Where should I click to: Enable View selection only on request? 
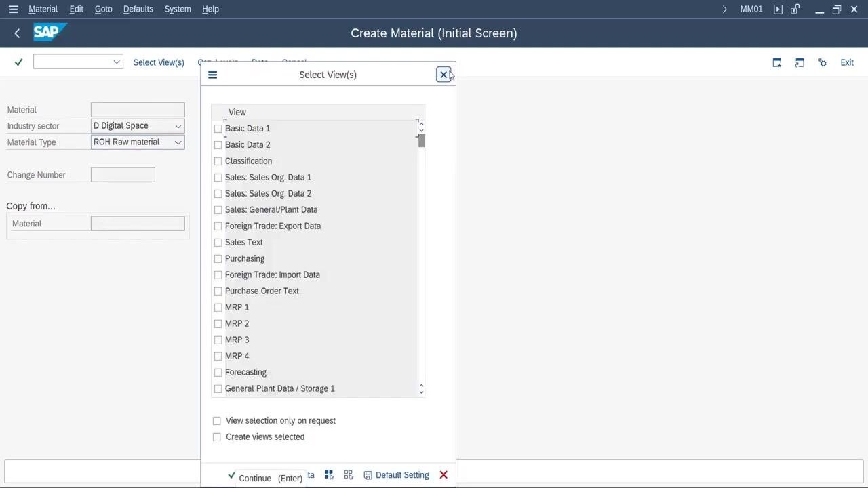point(217,421)
